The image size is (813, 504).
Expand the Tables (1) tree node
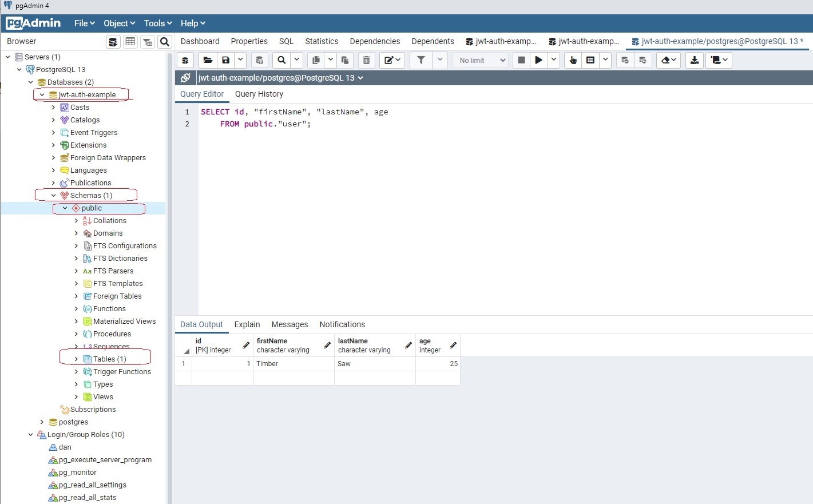[76, 359]
